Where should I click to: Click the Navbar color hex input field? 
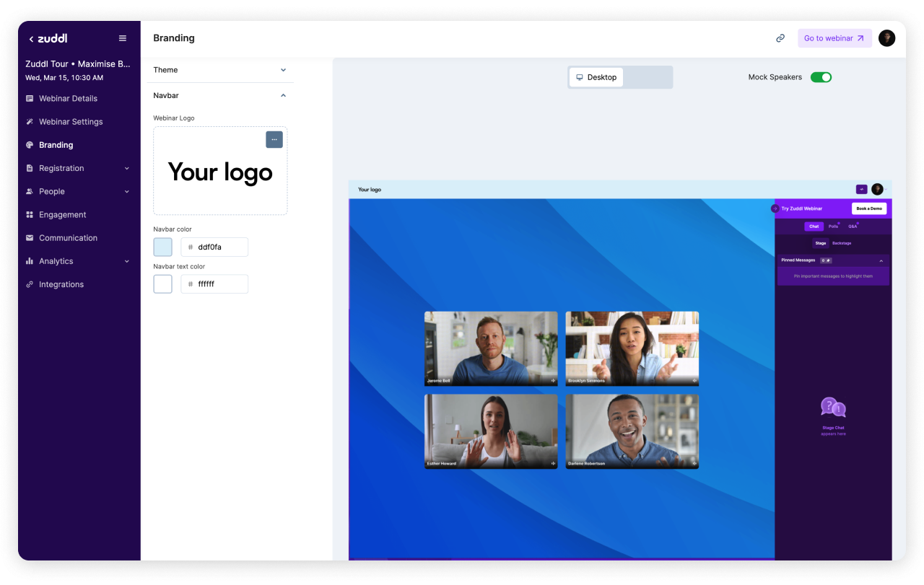point(214,247)
